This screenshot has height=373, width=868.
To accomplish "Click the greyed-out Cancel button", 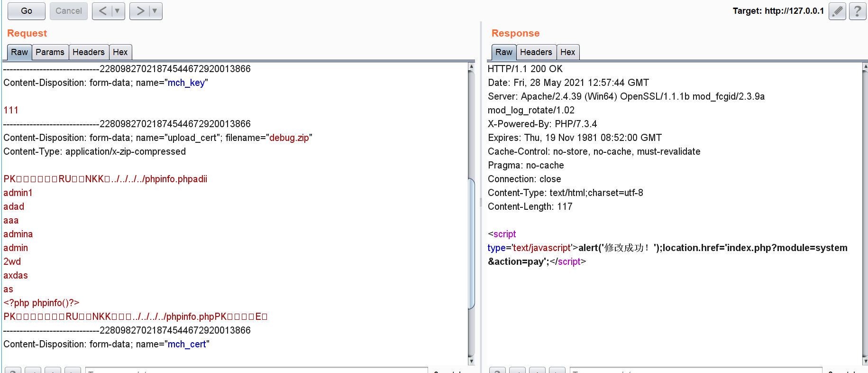I will (x=69, y=11).
